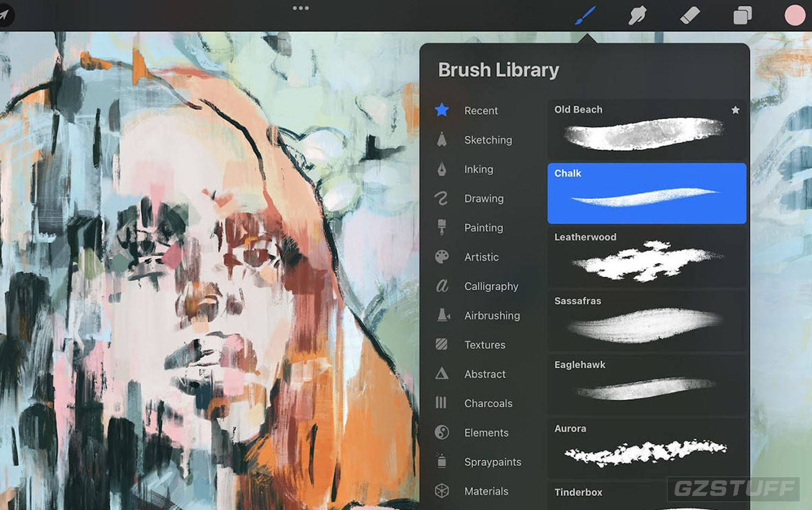Open the Inking brush set

pyautogui.click(x=479, y=169)
